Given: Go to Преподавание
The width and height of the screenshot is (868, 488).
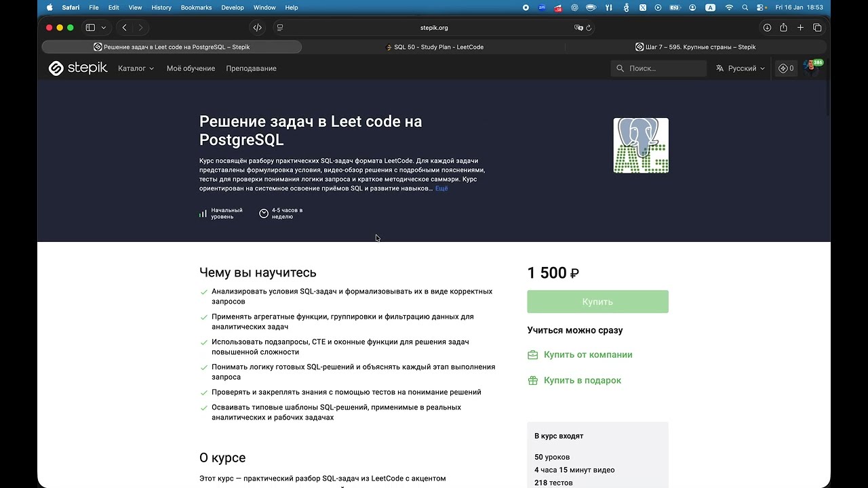Looking at the screenshot, I should (251, 68).
